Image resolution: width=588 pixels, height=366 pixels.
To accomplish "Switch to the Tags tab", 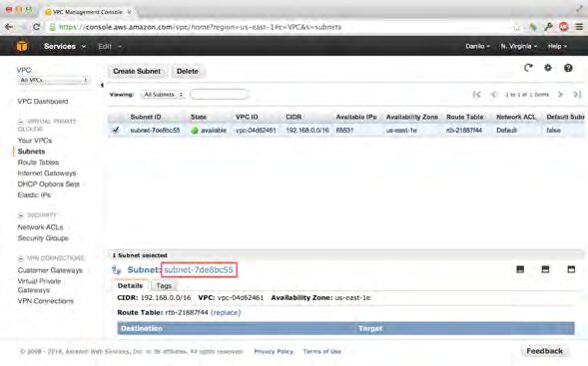I will tap(164, 286).
